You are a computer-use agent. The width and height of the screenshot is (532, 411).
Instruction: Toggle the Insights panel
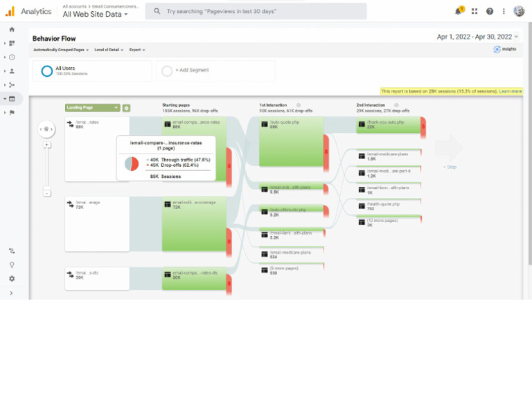[x=505, y=49]
